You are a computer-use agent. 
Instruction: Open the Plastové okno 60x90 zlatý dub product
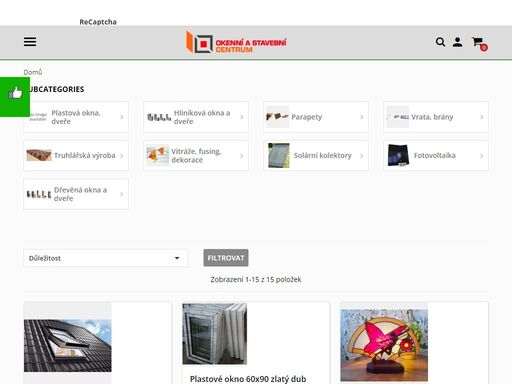click(248, 379)
